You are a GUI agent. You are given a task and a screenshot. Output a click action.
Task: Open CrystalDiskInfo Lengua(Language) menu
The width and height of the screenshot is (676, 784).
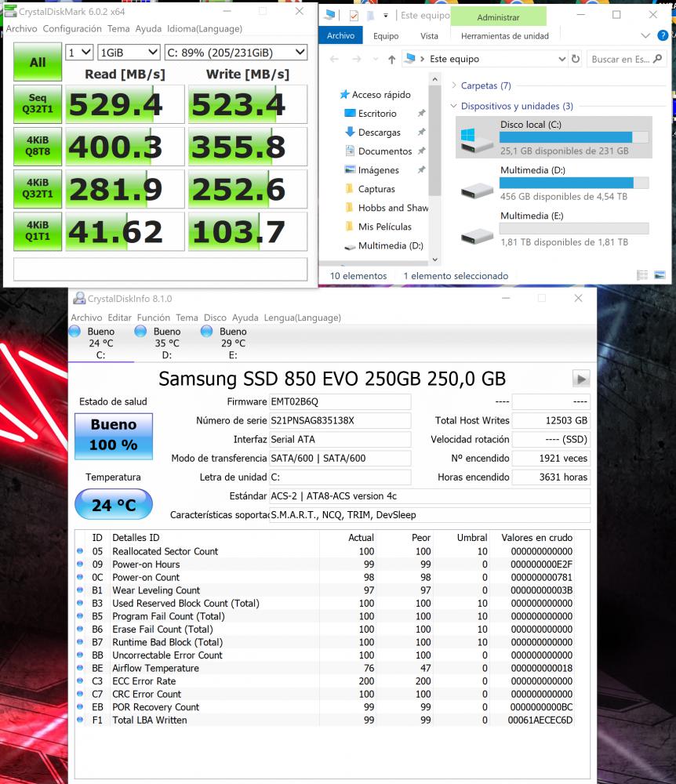303,318
